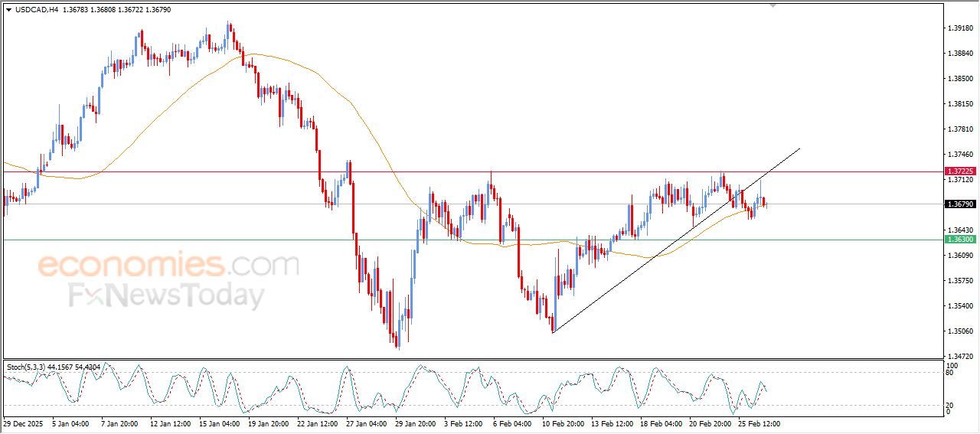Viewport: 980px width, 434px height.
Task: Click the 15 Jan 04:00 time axis label
Action: point(218,423)
